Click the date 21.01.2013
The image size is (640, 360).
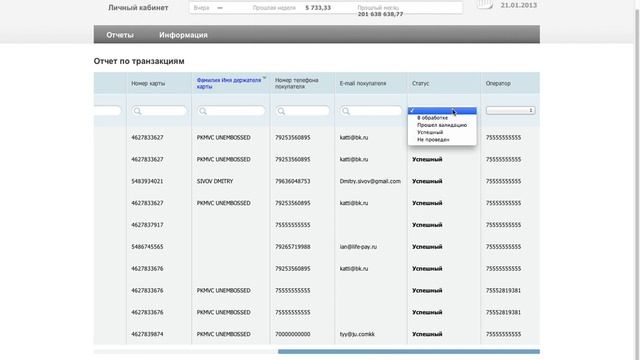[x=519, y=5]
